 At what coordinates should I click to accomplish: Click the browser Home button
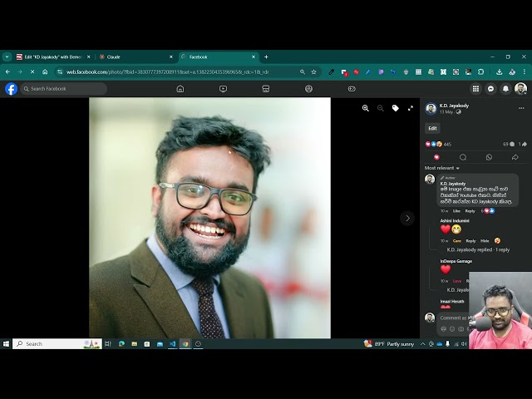coord(45,72)
